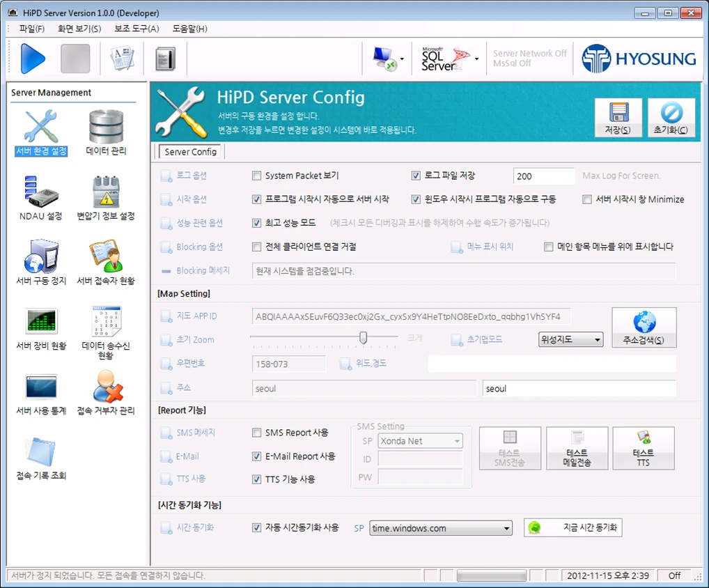709x588 pixels.
Task: Click 주소검색(S) globe button
Action: point(644,327)
